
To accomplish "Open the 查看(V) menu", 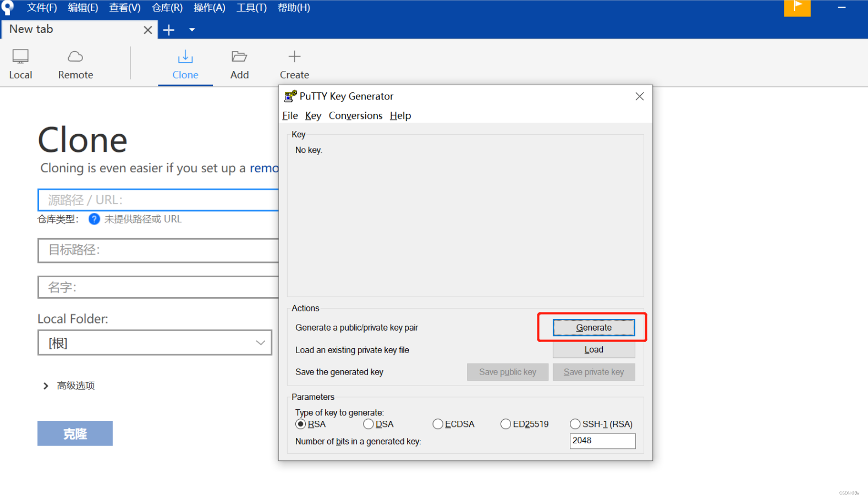I will [x=125, y=8].
